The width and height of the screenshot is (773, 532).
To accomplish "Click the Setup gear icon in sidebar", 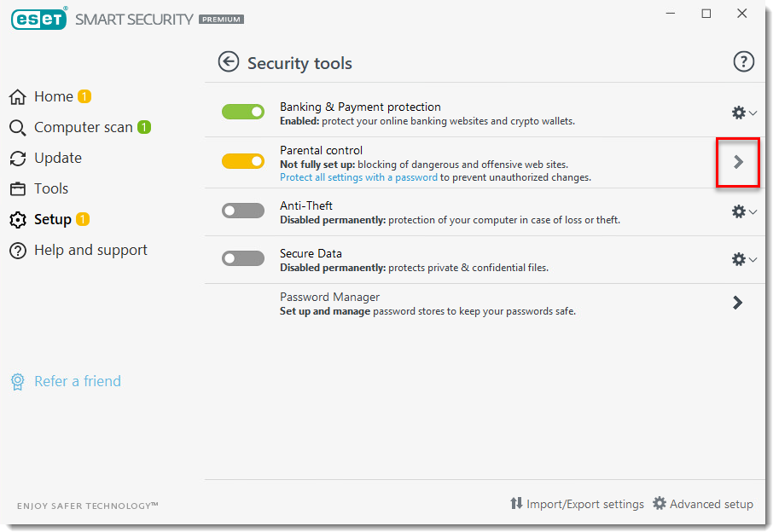I will tap(17, 219).
